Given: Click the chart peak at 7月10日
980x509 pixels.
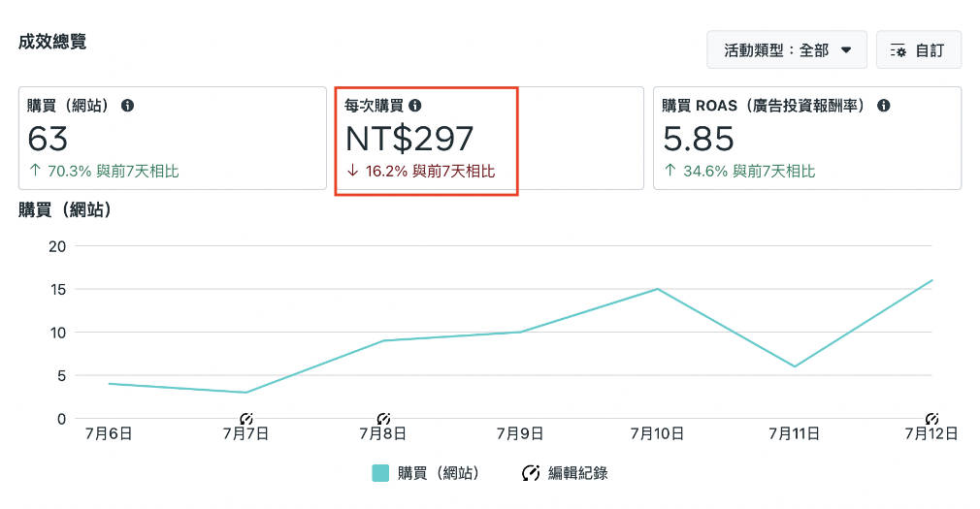Looking at the screenshot, I should (658, 289).
